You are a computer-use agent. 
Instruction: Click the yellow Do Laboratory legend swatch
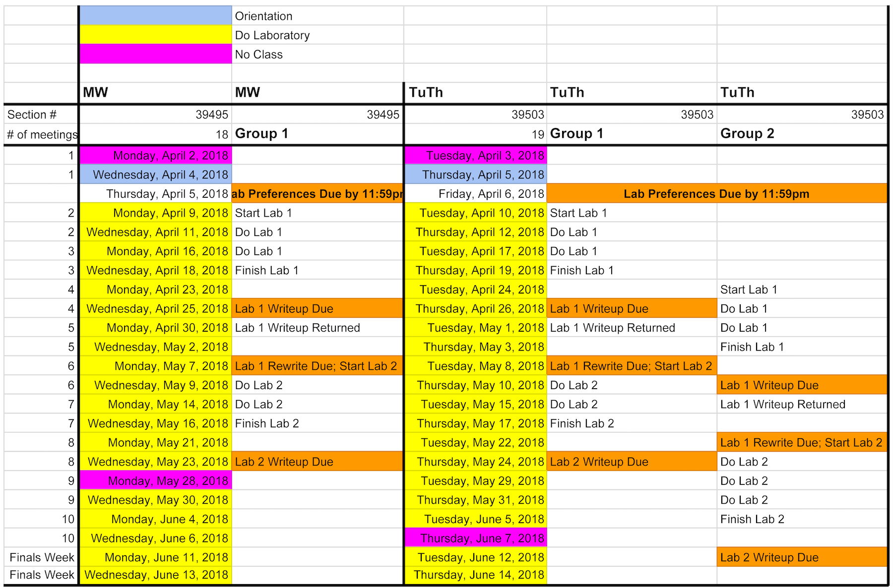click(x=156, y=35)
